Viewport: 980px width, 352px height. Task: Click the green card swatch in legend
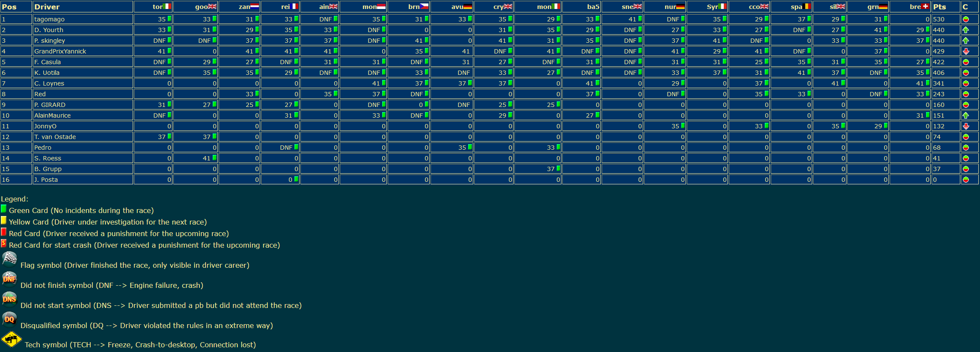(4, 209)
